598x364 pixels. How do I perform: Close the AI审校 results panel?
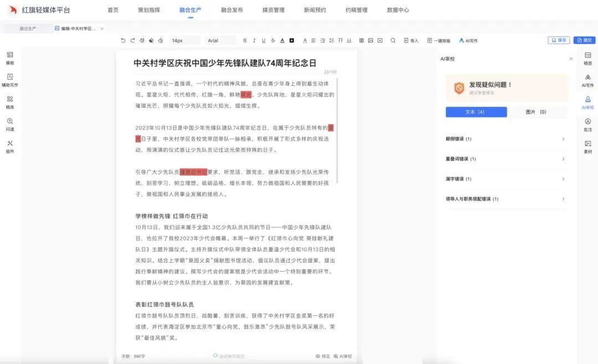tap(571, 59)
